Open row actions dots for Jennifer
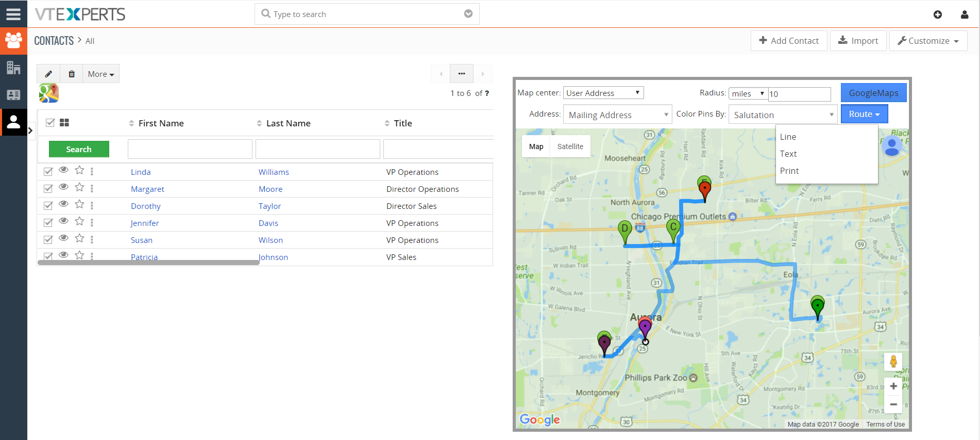This screenshot has width=980, height=440. 92,222
